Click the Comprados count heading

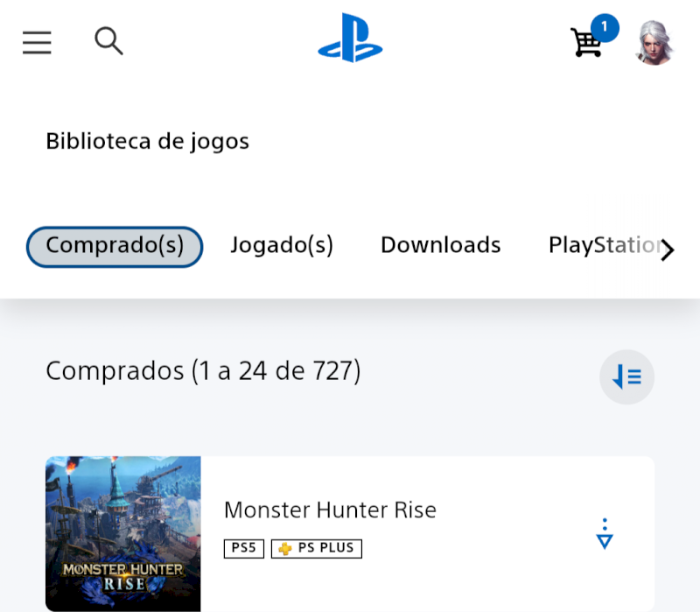tap(203, 371)
